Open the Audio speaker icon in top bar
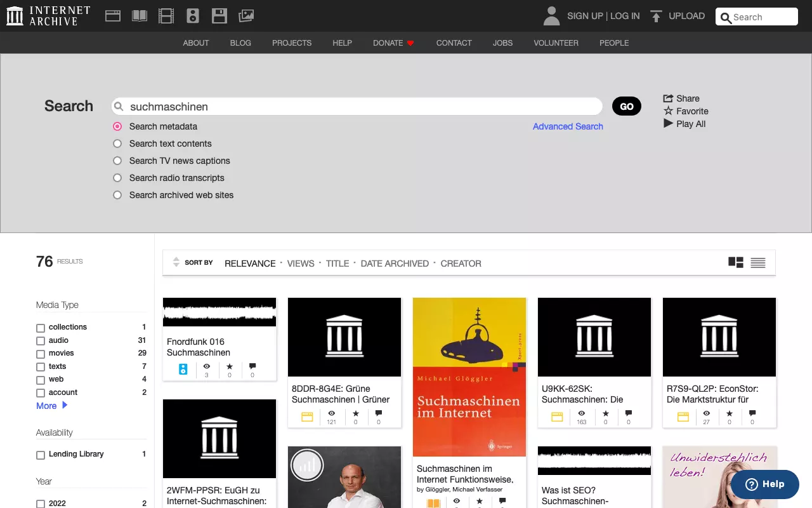 tap(193, 16)
